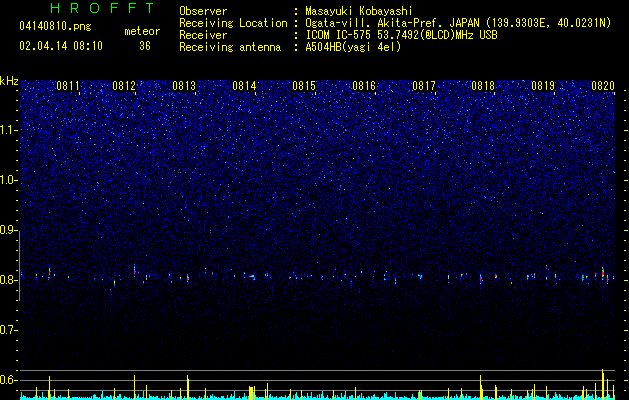Click the meteor count value 36
629x400 pixels.
[145, 46]
